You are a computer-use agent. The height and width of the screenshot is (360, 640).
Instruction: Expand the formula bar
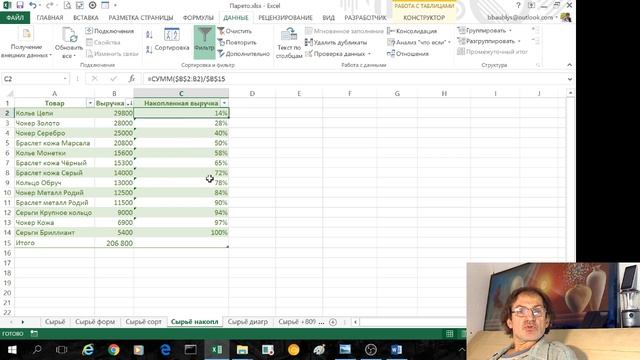point(570,79)
